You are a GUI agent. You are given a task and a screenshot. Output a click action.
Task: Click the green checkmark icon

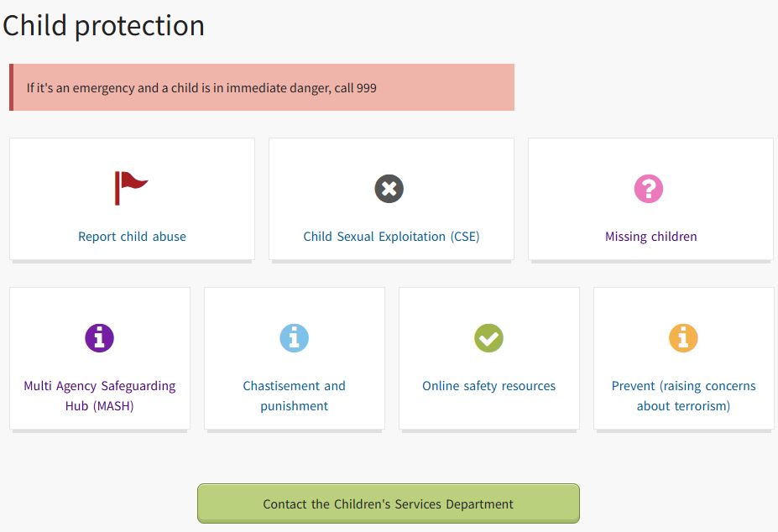coord(488,338)
